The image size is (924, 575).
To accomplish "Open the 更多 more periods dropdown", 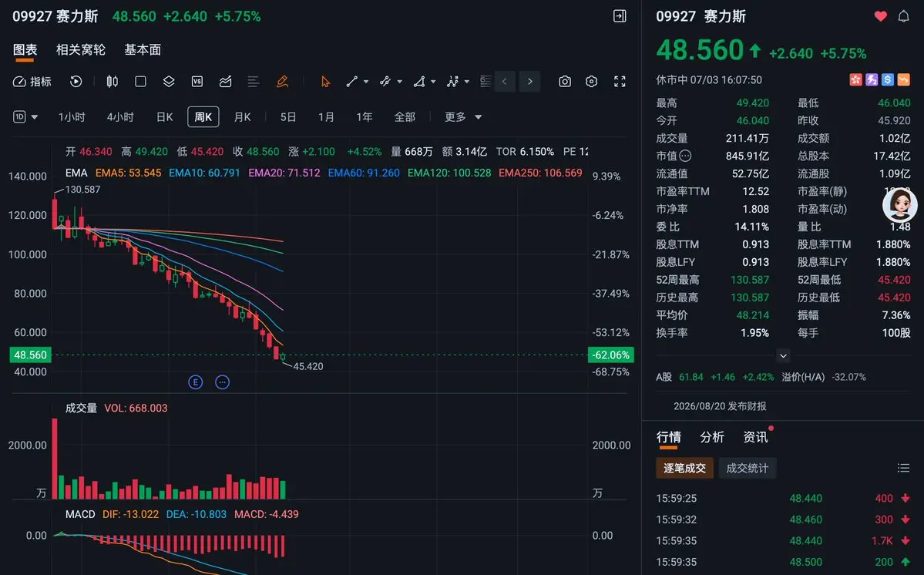I will (463, 116).
